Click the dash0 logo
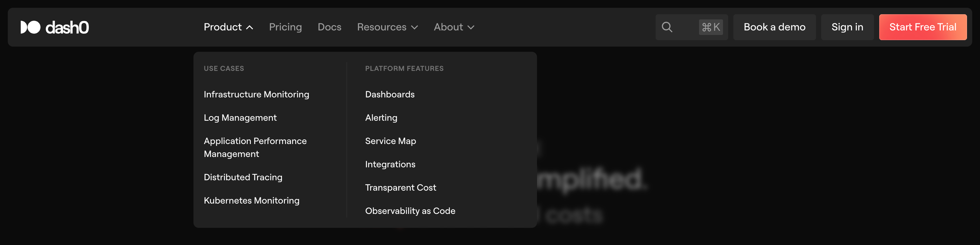Screen dimensions: 980x245 [54, 28]
